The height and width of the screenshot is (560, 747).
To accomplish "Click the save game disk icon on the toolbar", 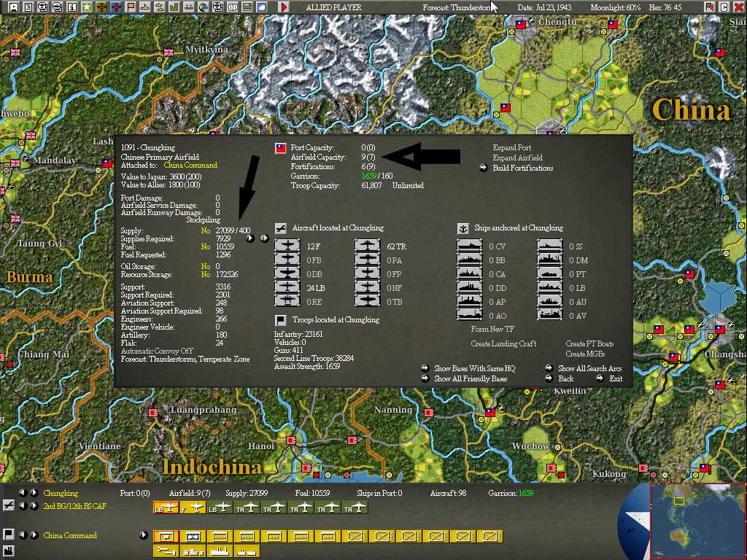I will [13, 7].
